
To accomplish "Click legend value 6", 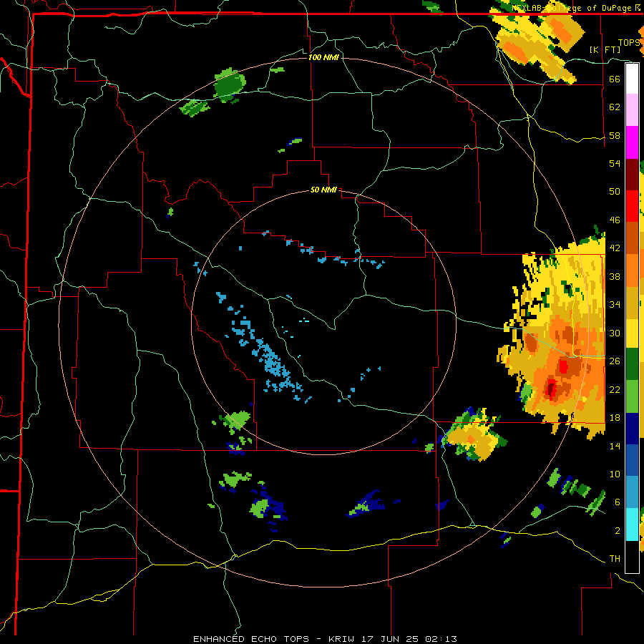I will coord(618,502).
